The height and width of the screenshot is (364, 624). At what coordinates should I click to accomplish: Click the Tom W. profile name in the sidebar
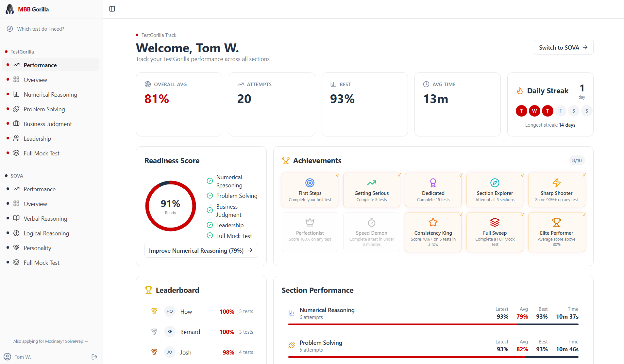coord(23,357)
